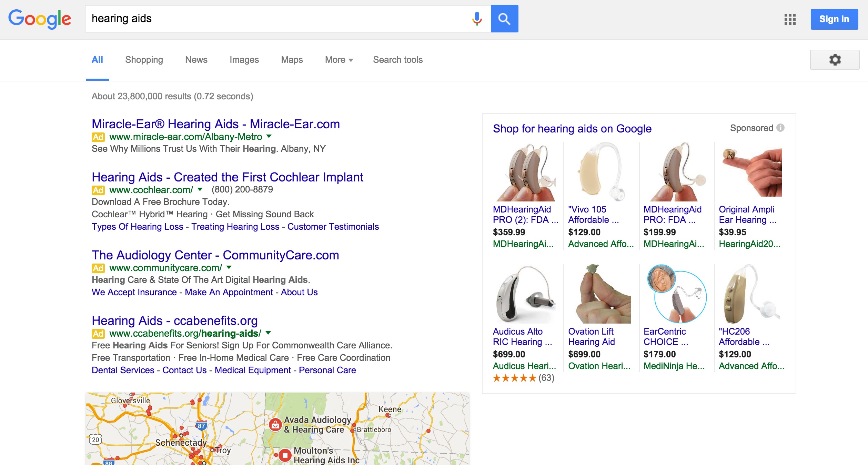Image resolution: width=868 pixels, height=465 pixels.
Task: Open the Google apps grid icon
Action: tap(790, 19)
